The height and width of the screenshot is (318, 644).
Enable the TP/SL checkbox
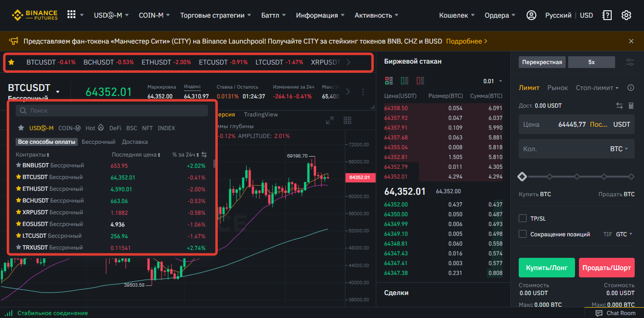pos(523,218)
